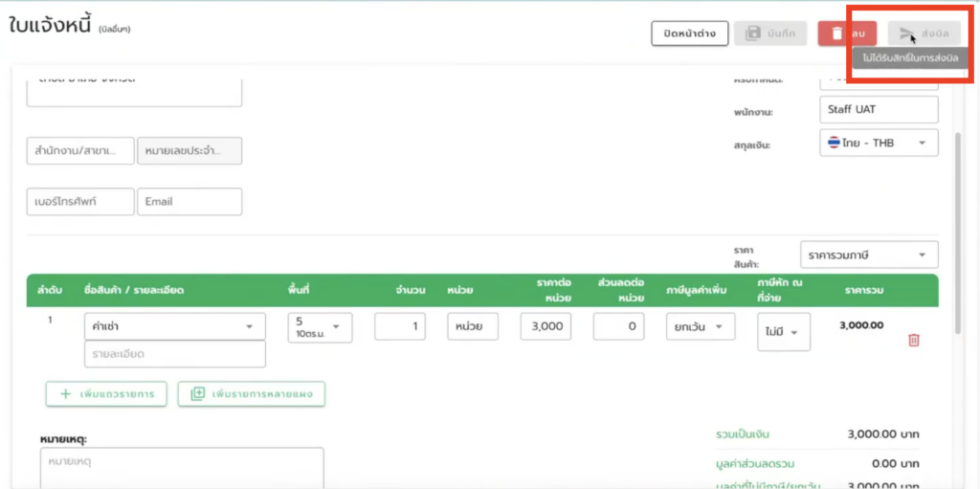Image resolution: width=980 pixels, height=489 pixels.
Task: Open the product name dropdown showing ค่าเช่า
Action: point(174,326)
